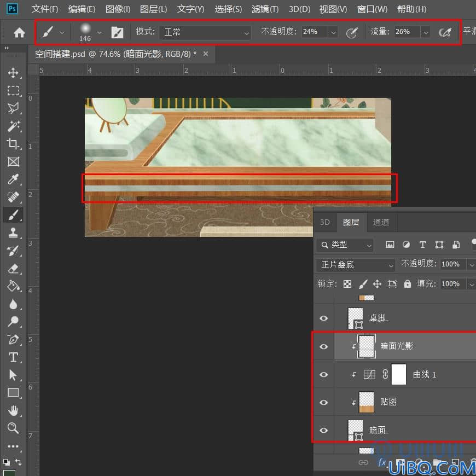Open the 文件(F) menu
Image resolution: width=476 pixels, height=476 pixels.
tap(45, 9)
